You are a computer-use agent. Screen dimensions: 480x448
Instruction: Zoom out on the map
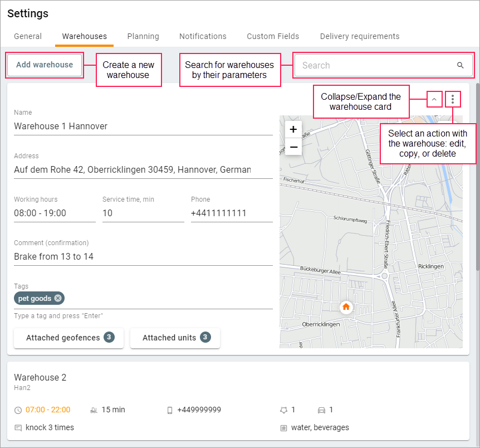pyautogui.click(x=293, y=147)
